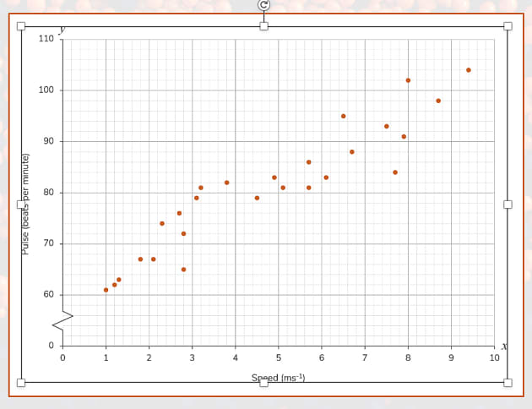Screen dimensions: 532x409
Task: Click the bottom-left corner resize handle
Action: point(21,383)
